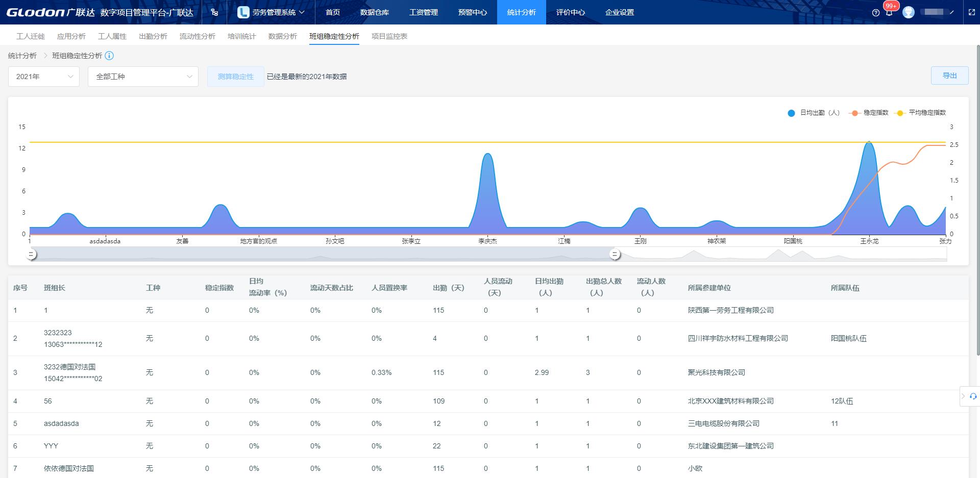The image size is (980, 478).
Task: Open the 劳务管理系统 system switcher dropdown
Action: click(x=272, y=12)
